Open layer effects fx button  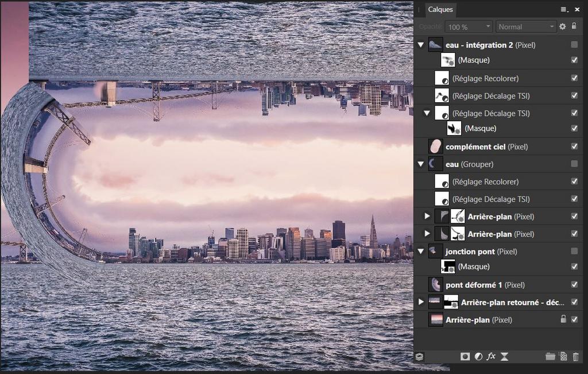click(491, 356)
